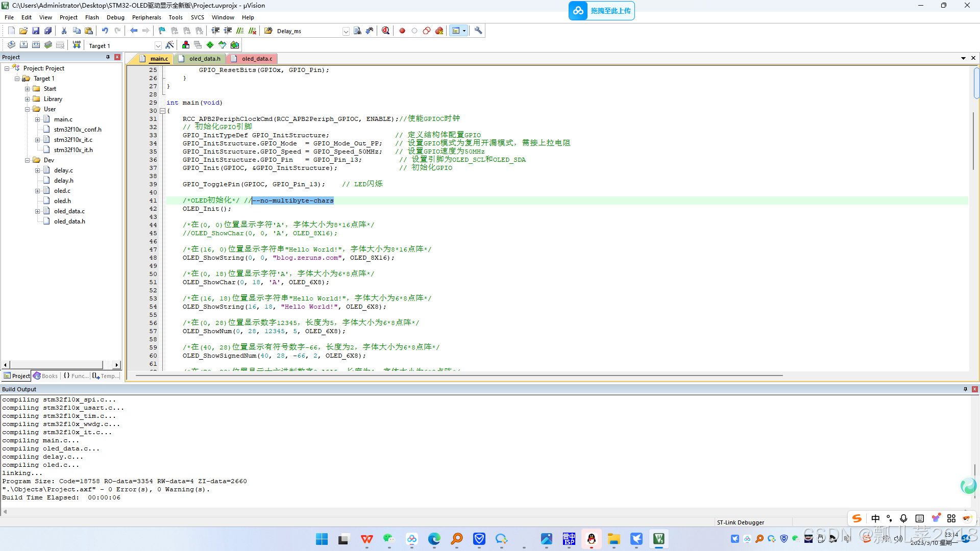The width and height of the screenshot is (980, 551).
Task: Open Find in Files search
Action: pyautogui.click(x=357, y=31)
